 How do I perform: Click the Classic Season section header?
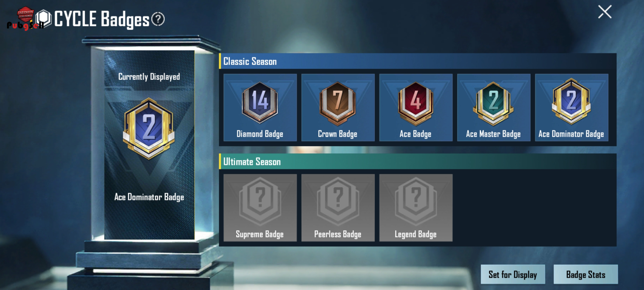418,61
